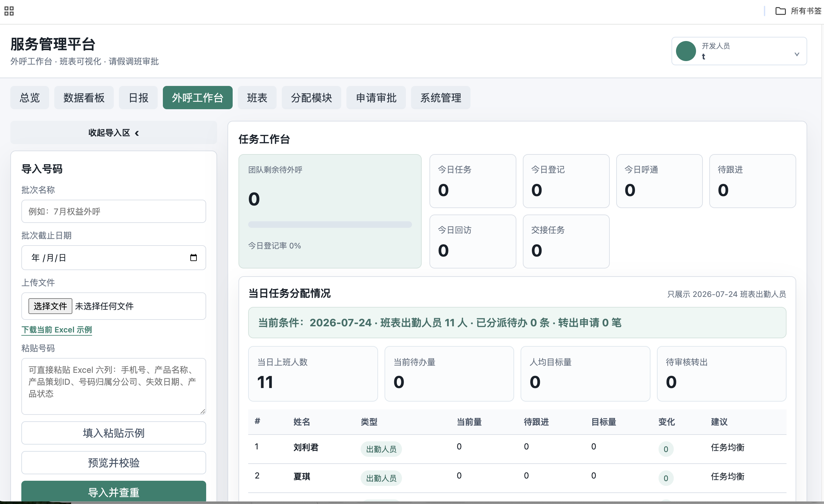
Task: Select the name 刘利君 in row 1
Action: (306, 447)
